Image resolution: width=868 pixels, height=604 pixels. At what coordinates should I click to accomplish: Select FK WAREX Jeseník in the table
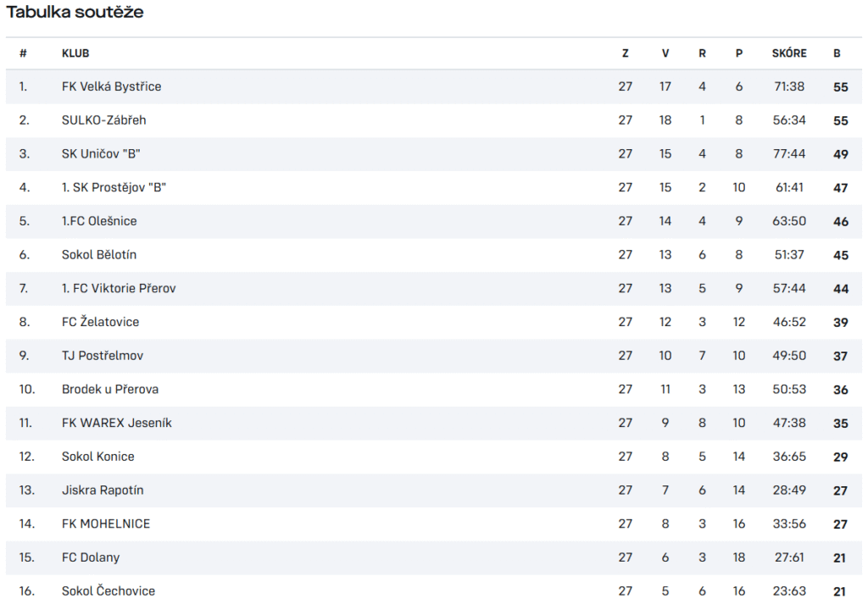117,423
